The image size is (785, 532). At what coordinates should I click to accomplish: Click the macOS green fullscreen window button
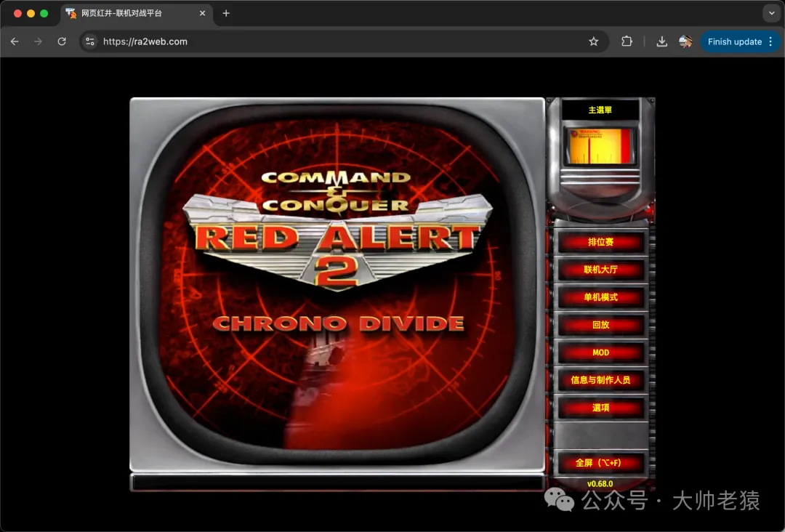tap(44, 14)
